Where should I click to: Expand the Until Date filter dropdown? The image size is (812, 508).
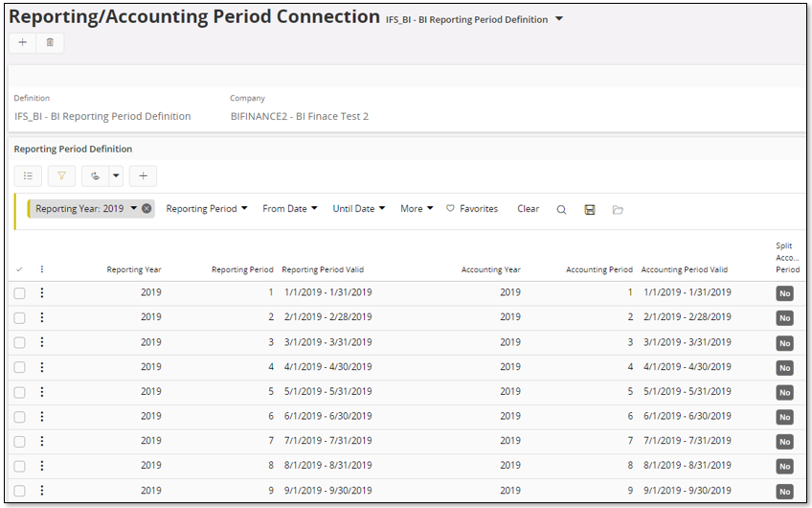(x=359, y=209)
